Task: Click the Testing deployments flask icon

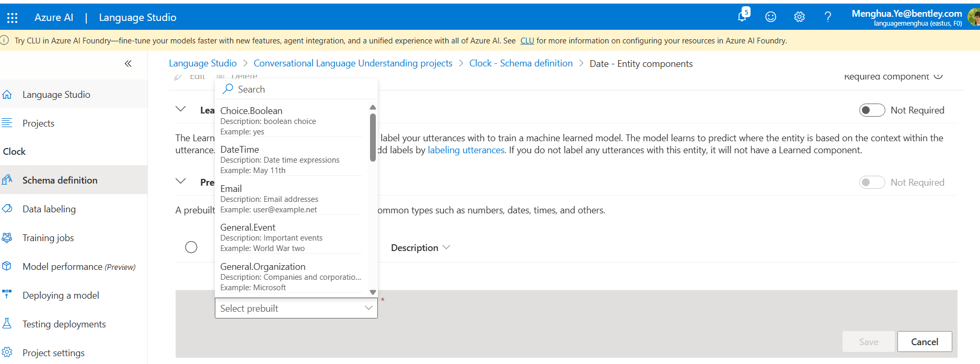Action: pos(7,324)
